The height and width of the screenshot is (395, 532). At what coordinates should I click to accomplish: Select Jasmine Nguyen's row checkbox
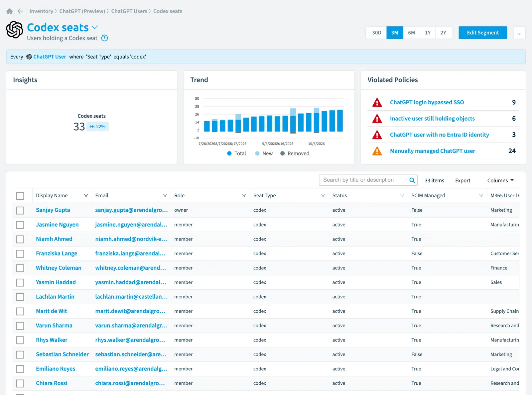pyautogui.click(x=20, y=225)
